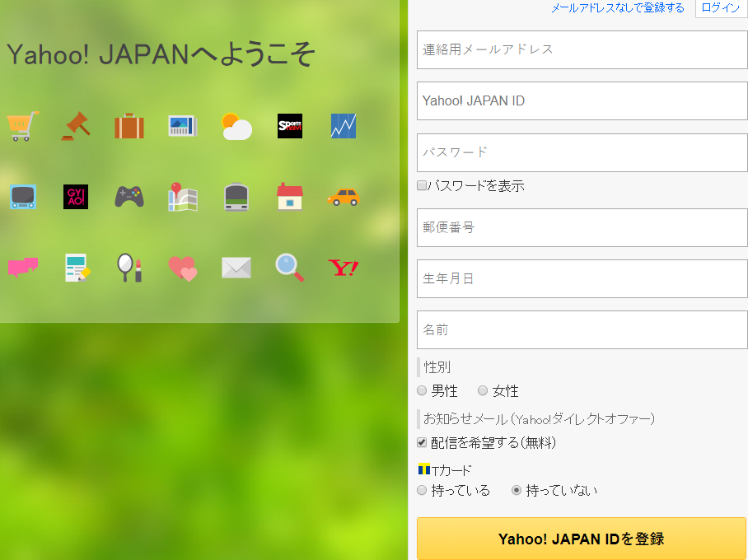This screenshot has width=748, height=560.
Task: Open the weather sun and cloud icon
Action: point(236,126)
